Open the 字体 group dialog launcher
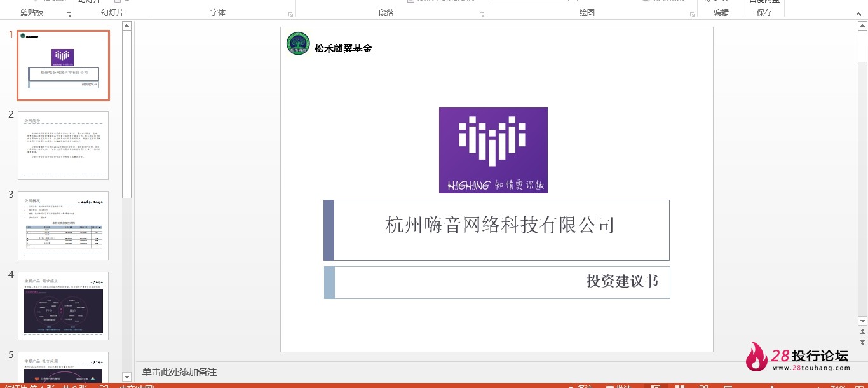868x388 pixels. tap(290, 13)
